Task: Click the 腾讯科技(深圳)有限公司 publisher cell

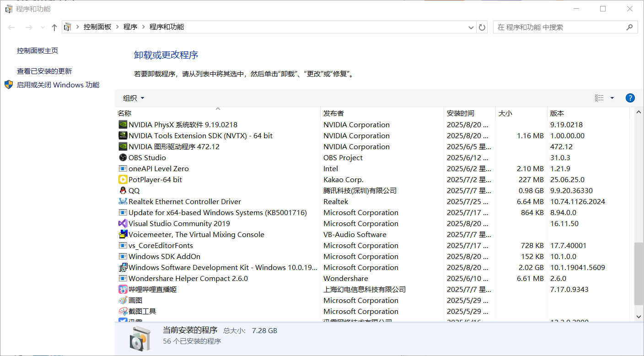Action: tap(360, 190)
